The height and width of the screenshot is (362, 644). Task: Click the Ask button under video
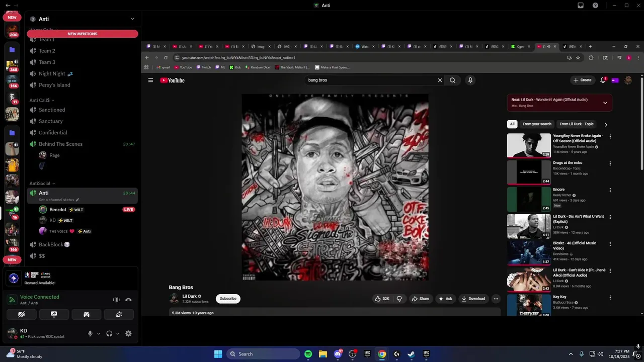click(445, 299)
